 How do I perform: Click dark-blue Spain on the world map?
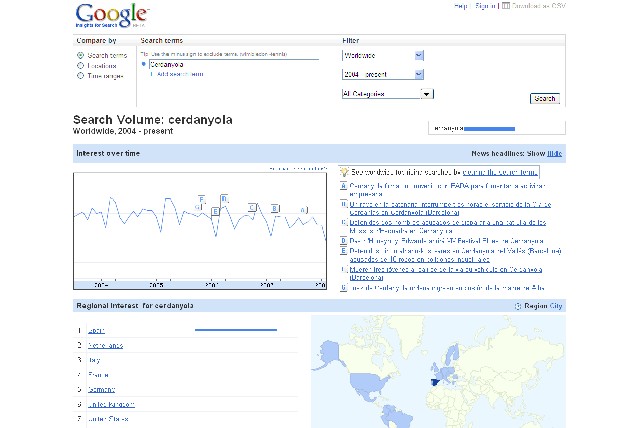point(436,382)
